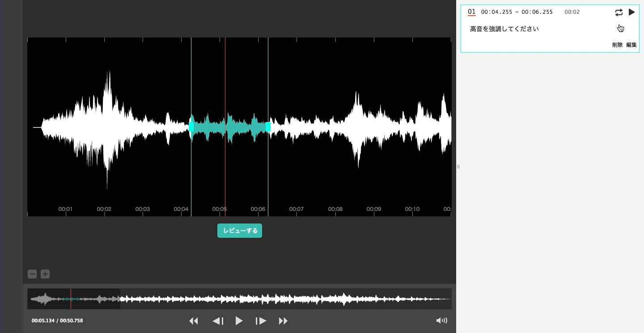Edit comment via 編集 link
Image resolution: width=644 pixels, height=333 pixels.
[631, 45]
